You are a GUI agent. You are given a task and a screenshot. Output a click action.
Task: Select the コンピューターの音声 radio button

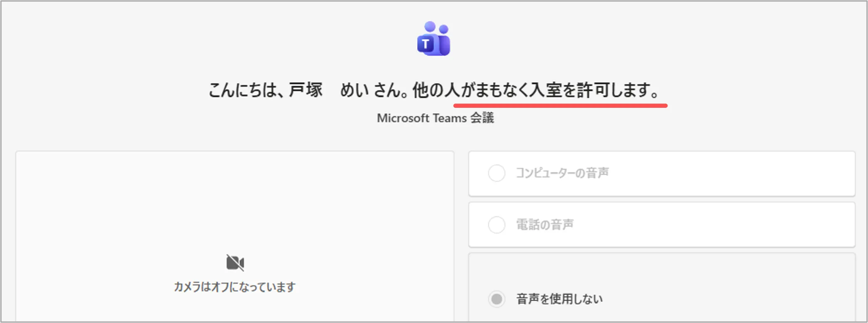[497, 173]
